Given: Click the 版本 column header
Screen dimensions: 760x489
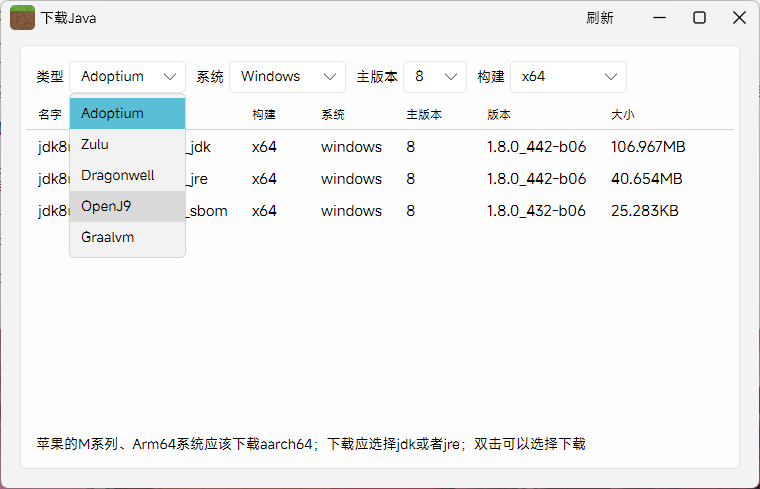Looking at the screenshot, I should tap(499, 115).
